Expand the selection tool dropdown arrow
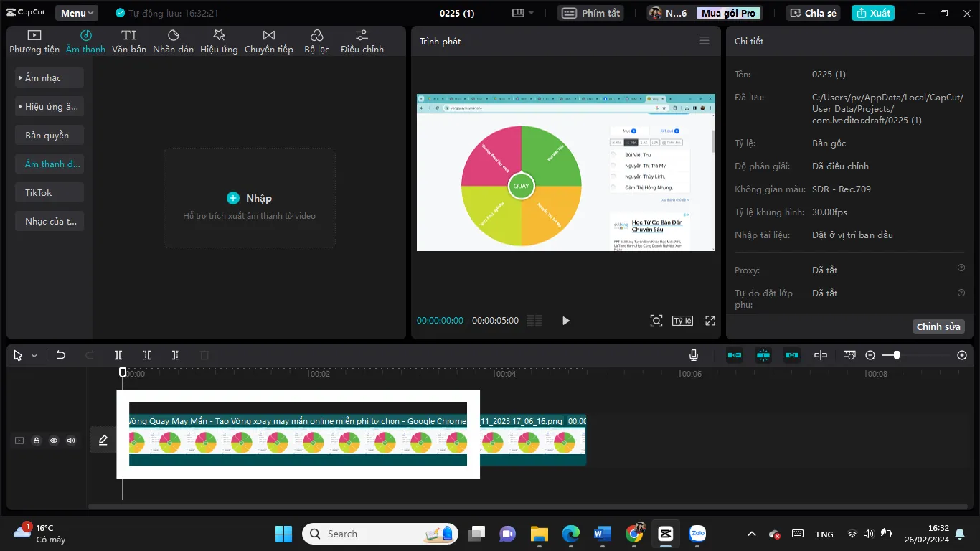980x551 pixels. (x=34, y=356)
